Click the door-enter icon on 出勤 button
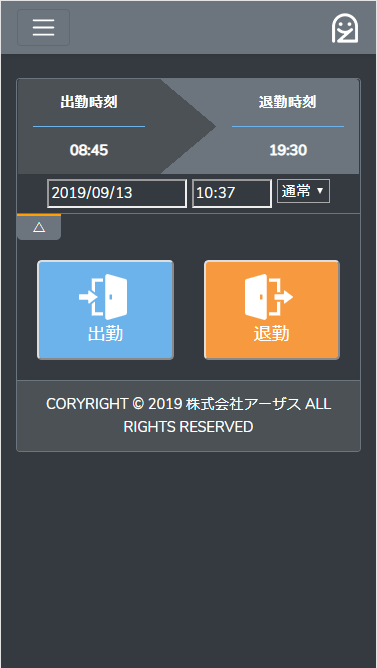The image size is (377, 668). tap(104, 297)
